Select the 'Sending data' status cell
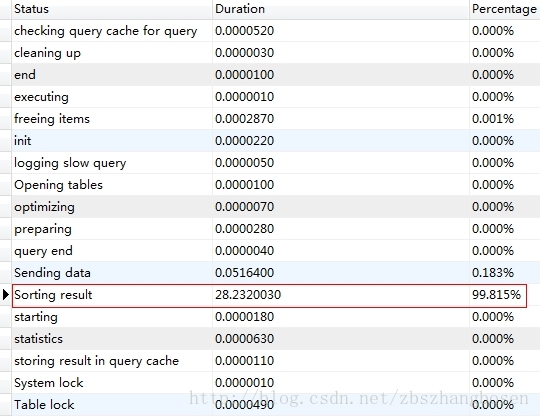The width and height of the screenshot is (540, 418). click(112, 273)
